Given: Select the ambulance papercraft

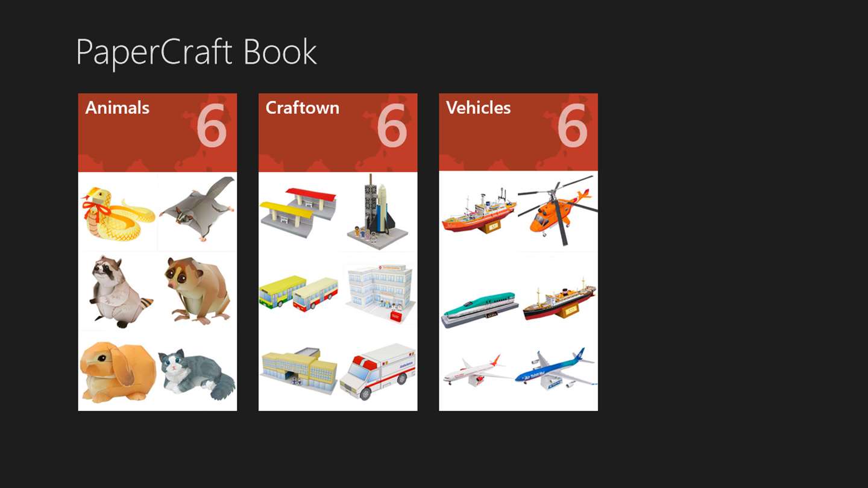Looking at the screenshot, I should tap(377, 371).
